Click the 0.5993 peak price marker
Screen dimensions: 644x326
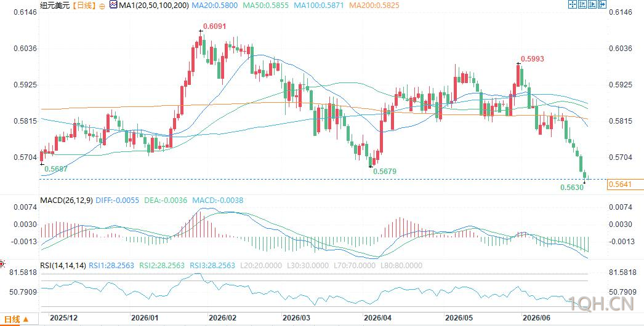pyautogui.click(x=533, y=59)
